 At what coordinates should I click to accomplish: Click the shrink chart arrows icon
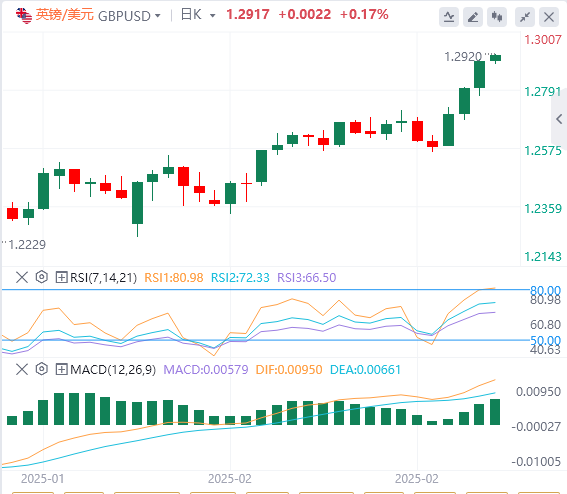click(525, 17)
